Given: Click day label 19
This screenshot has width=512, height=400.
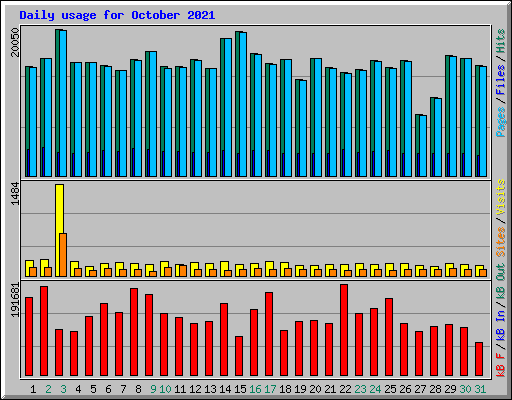Looking at the screenshot, I should [x=300, y=389].
